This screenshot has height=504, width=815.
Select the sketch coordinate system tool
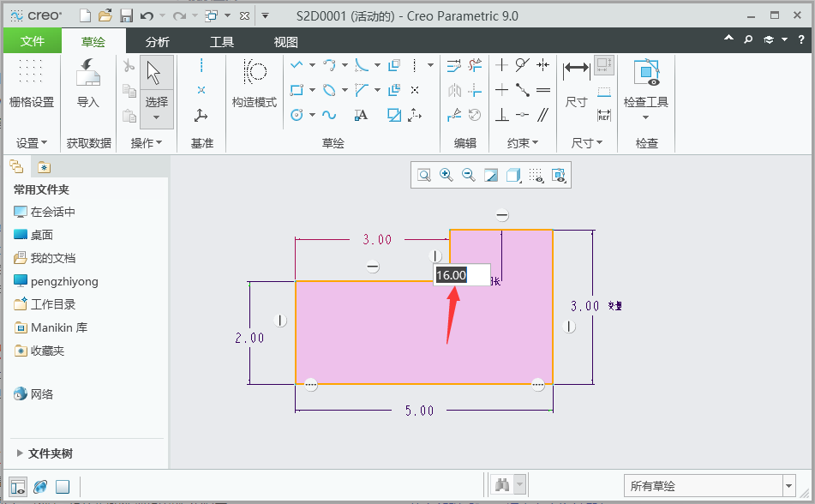click(x=415, y=115)
